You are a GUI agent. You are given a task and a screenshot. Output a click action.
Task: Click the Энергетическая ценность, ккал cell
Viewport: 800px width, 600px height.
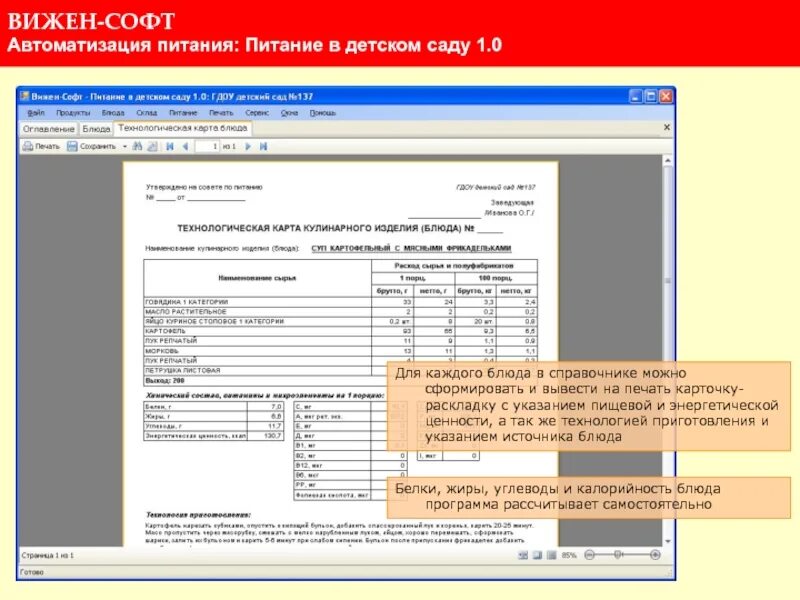click(196, 436)
